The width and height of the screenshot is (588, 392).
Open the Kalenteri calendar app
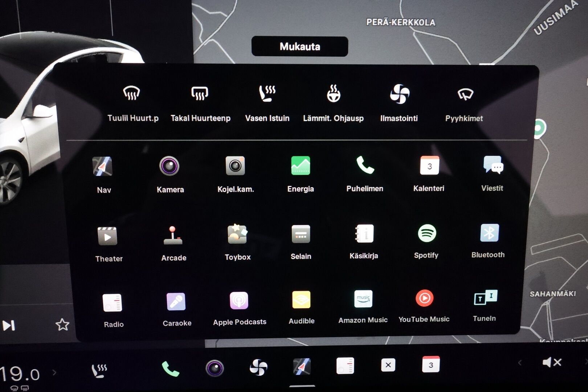point(429,165)
